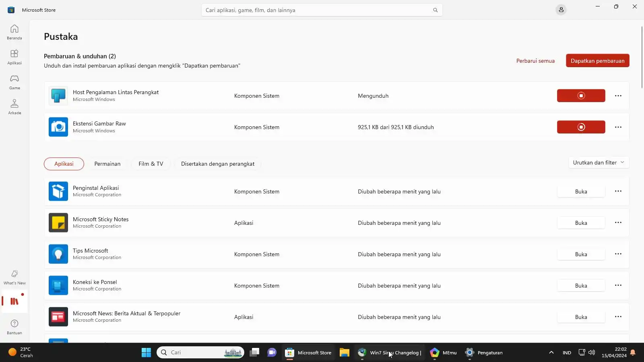Show hidden system tray icons

click(551, 353)
